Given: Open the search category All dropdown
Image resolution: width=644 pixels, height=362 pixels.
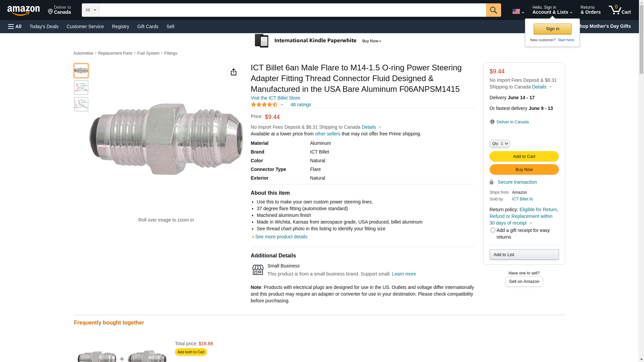Looking at the screenshot, I should coord(90,10).
